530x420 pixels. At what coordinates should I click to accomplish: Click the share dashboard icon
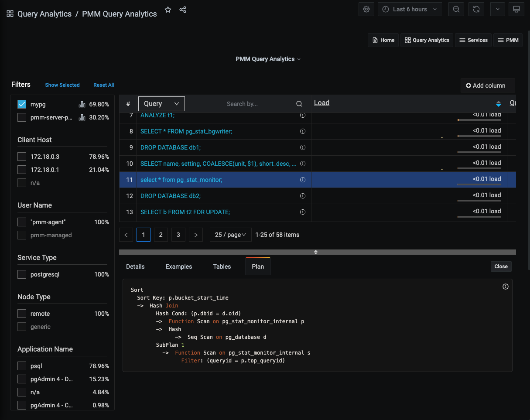click(x=183, y=10)
